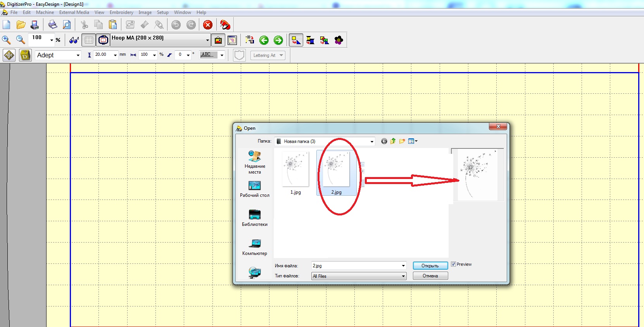
Task: Open the Embroidery menu
Action: point(121,12)
